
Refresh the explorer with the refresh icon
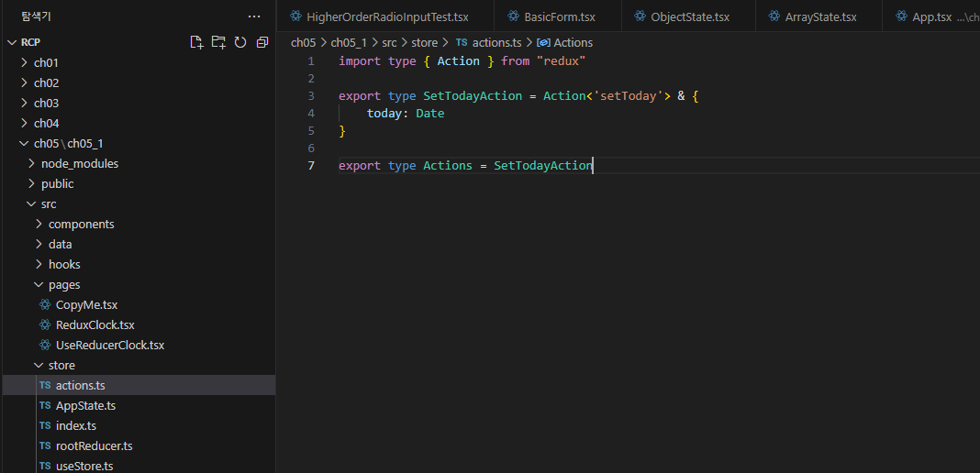coord(240,42)
